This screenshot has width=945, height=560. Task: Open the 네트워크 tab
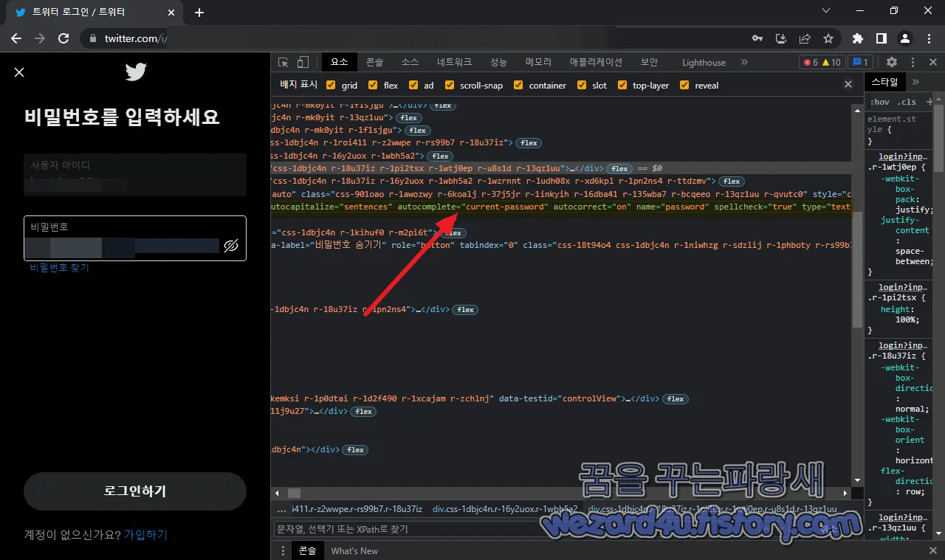click(x=454, y=63)
